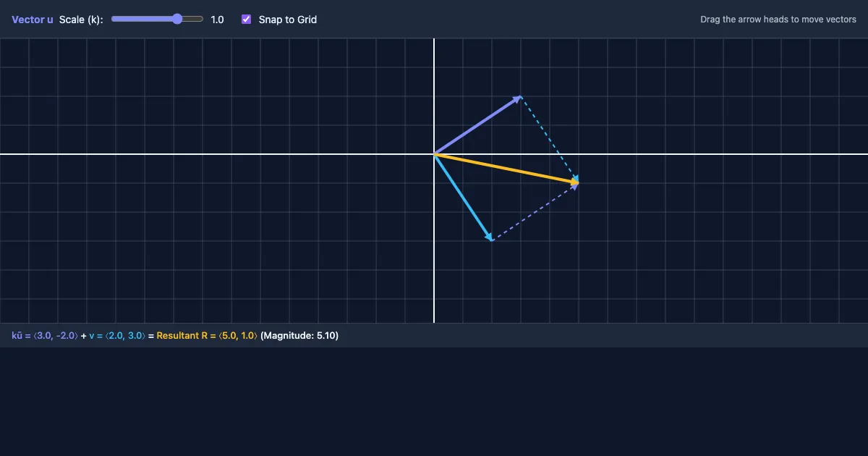Click the 'Resultant R = ⟨5.0, 1.0⟩' readout
The height and width of the screenshot is (456, 868).
pos(207,336)
